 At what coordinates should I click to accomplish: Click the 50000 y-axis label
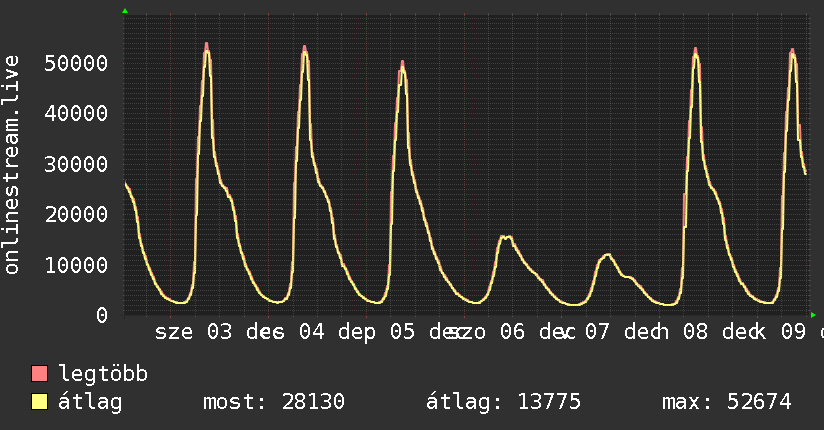tap(76, 64)
